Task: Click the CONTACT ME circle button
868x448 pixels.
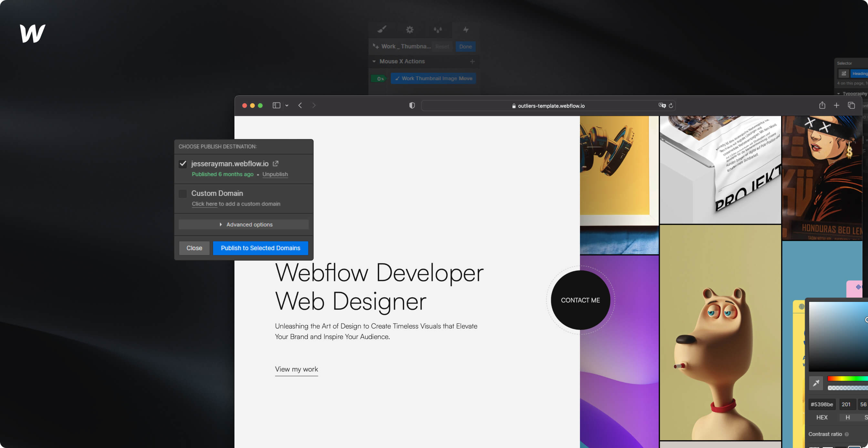Action: 580,300
